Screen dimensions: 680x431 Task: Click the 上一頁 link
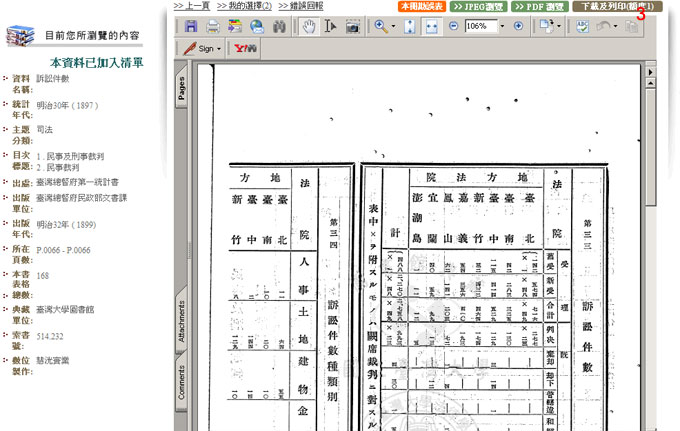192,6
